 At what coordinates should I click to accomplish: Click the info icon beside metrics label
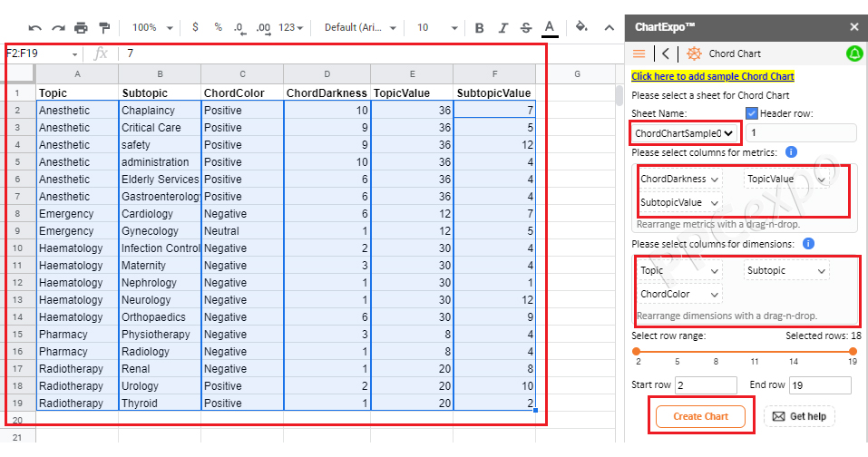point(791,151)
